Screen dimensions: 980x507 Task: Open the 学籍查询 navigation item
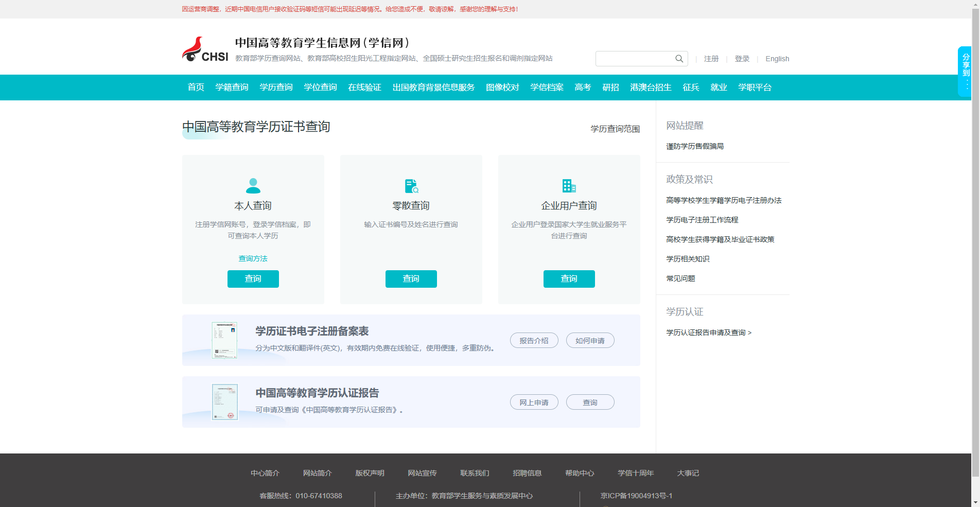tap(232, 88)
